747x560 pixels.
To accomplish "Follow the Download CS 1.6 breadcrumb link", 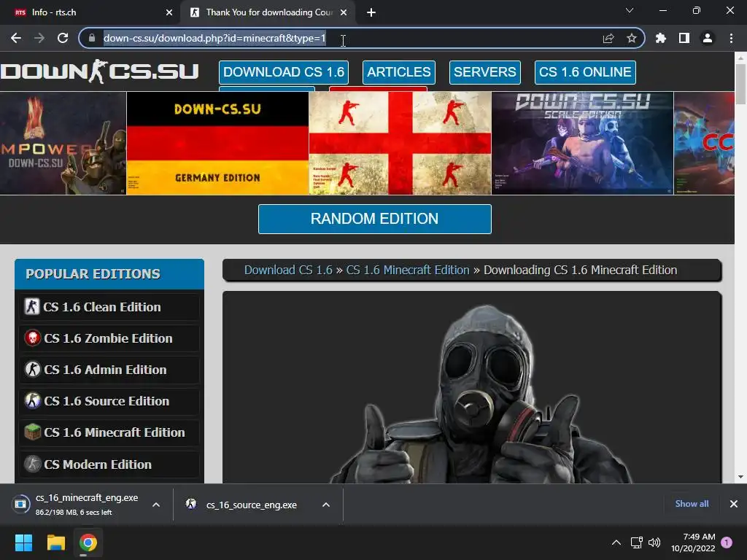I will pyautogui.click(x=288, y=270).
